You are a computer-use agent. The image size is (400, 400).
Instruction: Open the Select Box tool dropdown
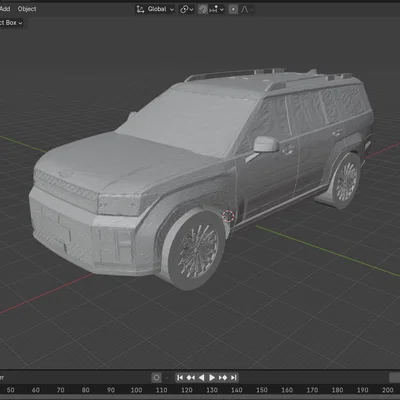[x=11, y=23]
